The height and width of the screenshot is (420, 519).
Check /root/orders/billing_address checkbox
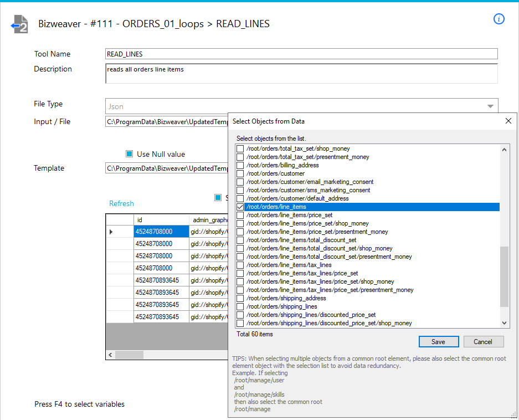240,165
